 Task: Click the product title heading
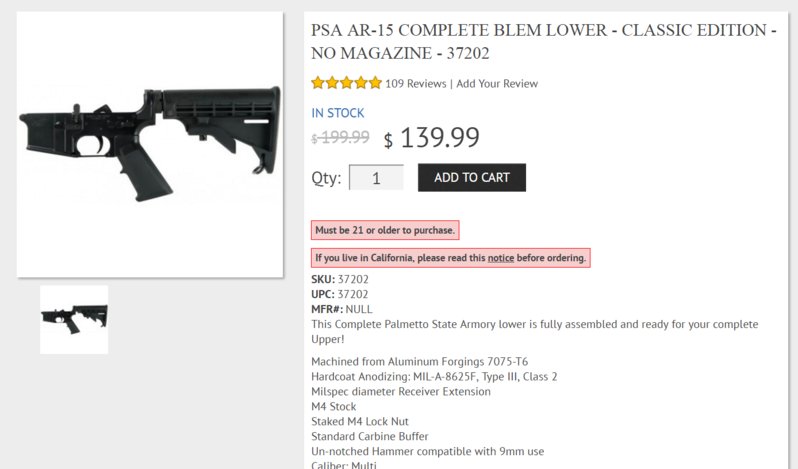544,41
